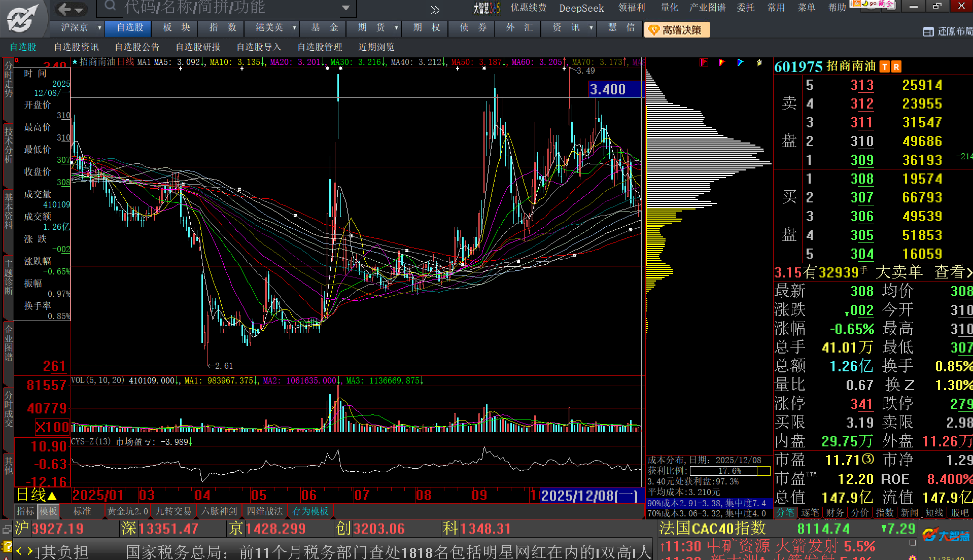Click the X100 volume multiplier marker
This screenshot has width=973, height=560.
pos(52,427)
